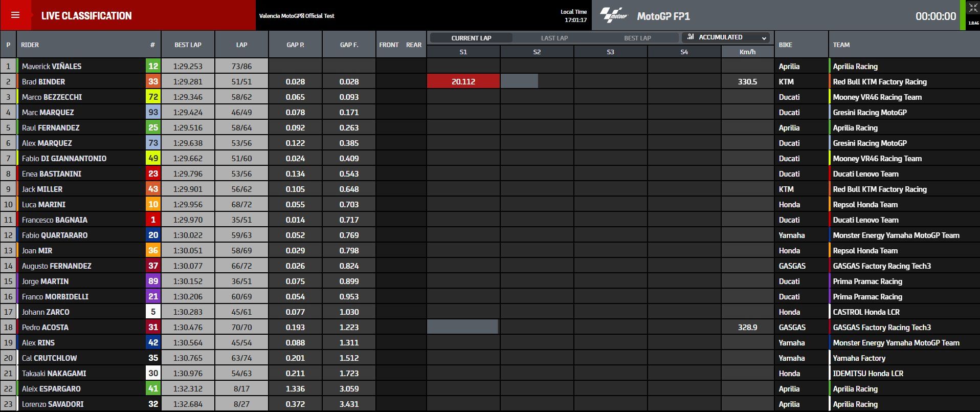Select rider Cal CRUTCHLOW
This screenshot has width=980, height=412.
[x=49, y=358]
